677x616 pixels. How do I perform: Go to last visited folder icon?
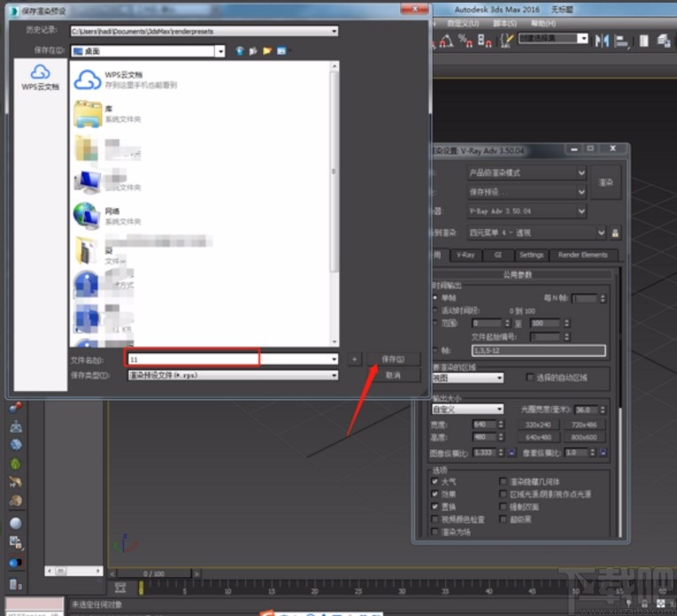pos(240,51)
